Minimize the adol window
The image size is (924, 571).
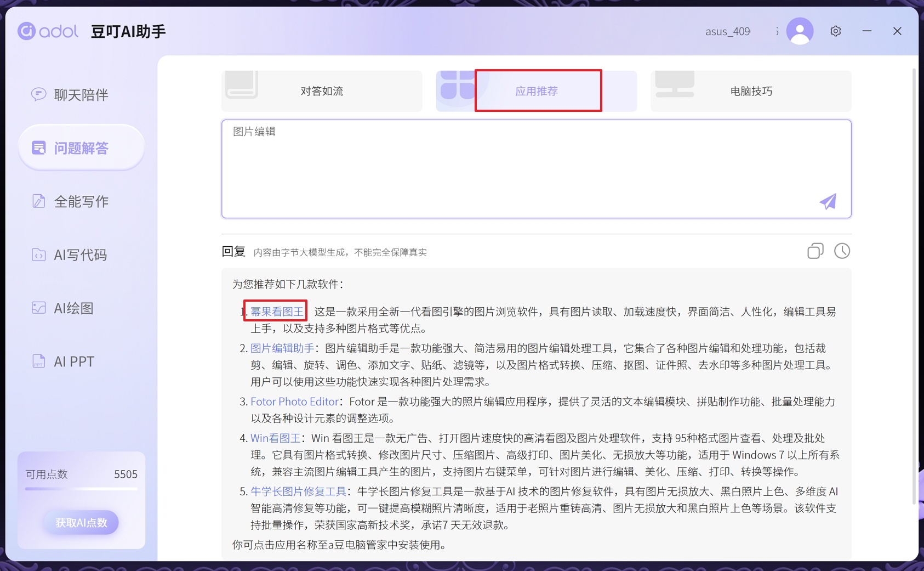coord(866,31)
